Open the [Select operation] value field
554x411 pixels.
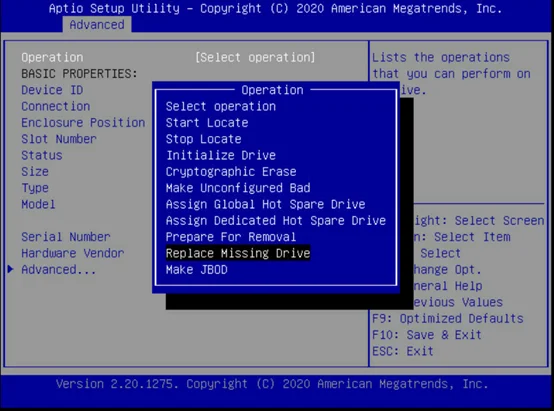coord(255,57)
